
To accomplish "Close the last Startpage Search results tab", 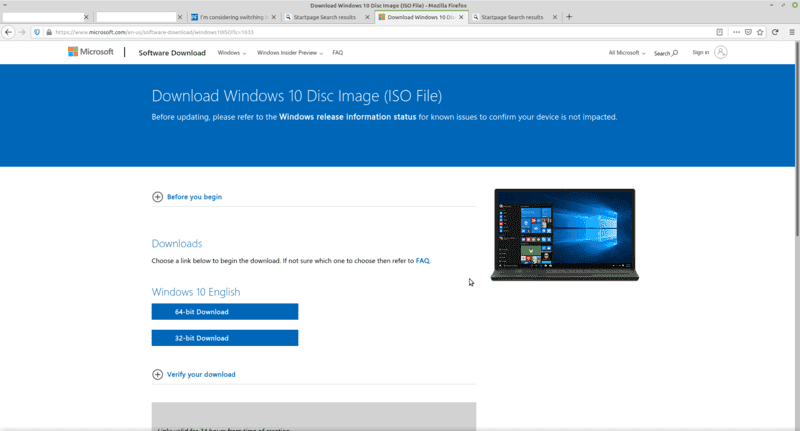I will (x=555, y=17).
